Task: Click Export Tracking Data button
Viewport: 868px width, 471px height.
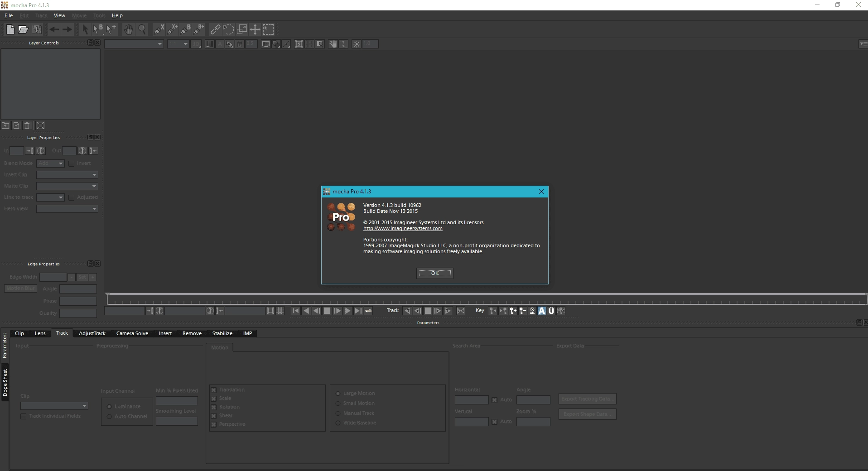Action: click(587, 399)
